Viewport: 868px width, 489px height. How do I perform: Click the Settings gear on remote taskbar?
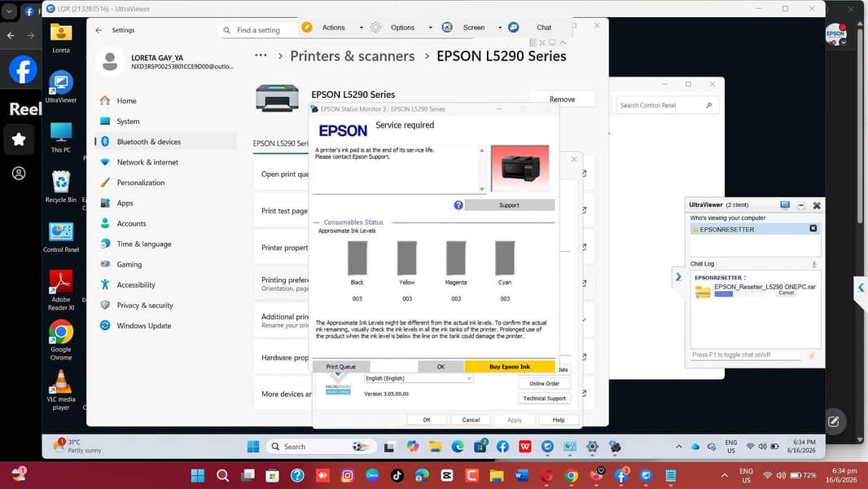coord(592,447)
